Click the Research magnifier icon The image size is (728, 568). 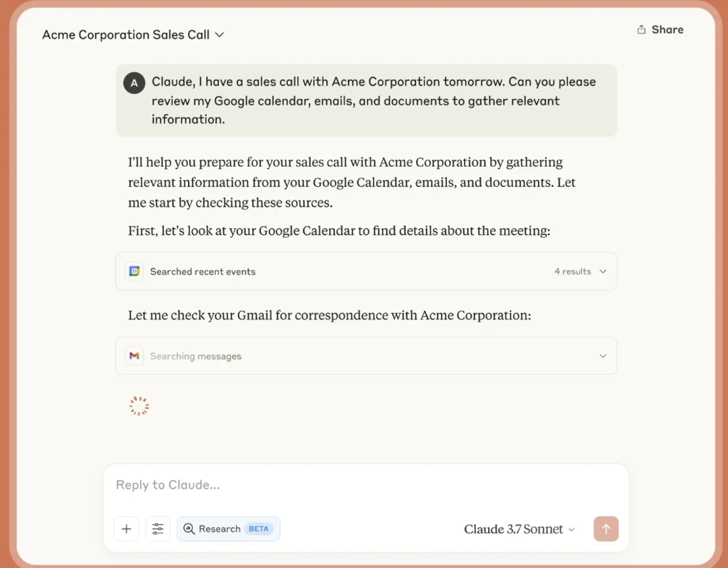pos(189,529)
